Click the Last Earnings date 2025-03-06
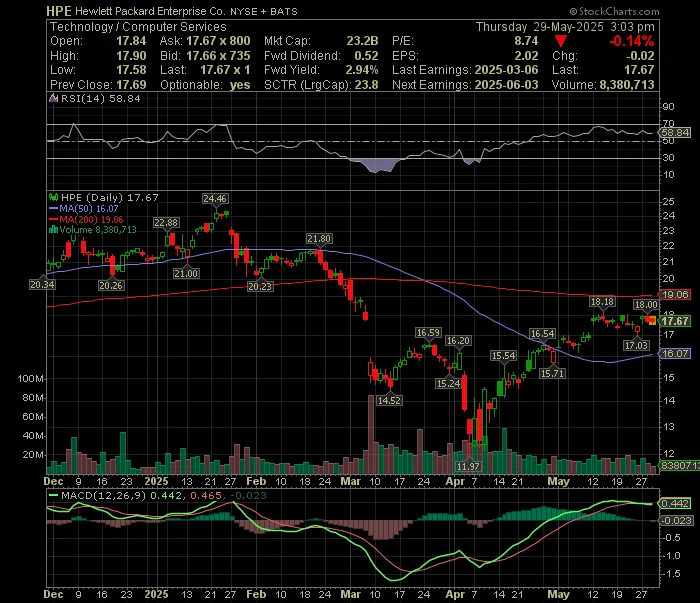This screenshot has height=603, width=700. click(x=506, y=70)
